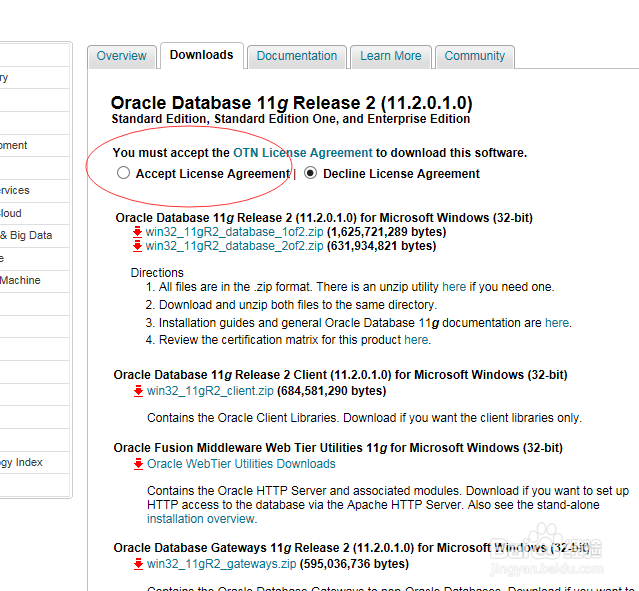This screenshot has width=639, height=591.
Task: Click 'Oracle Fusion Middleware Web Tier Utilities' heading
Action: tap(338, 448)
